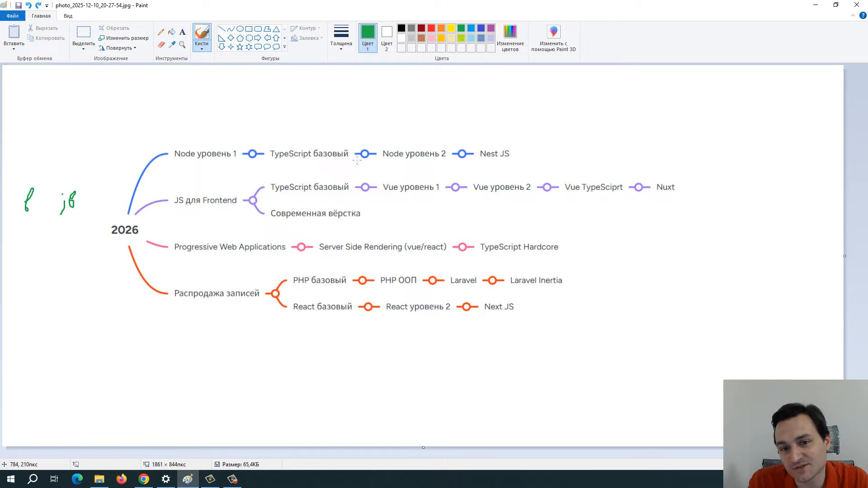
Task: Choose the Pentagon shape
Action: [x=240, y=38]
